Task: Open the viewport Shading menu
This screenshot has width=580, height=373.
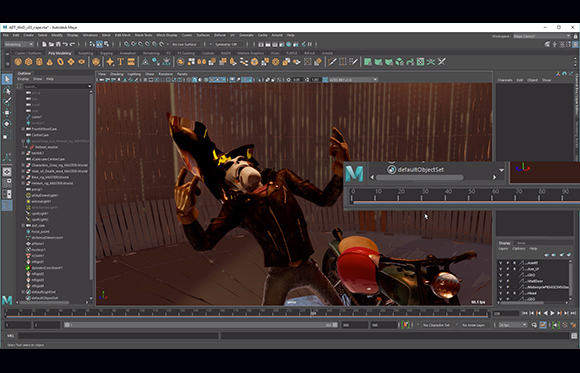Action: tap(117, 74)
